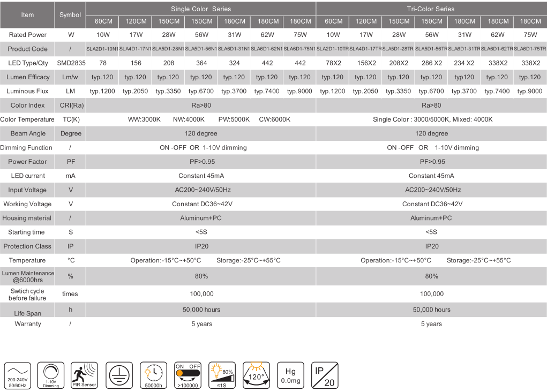Select the NW:4000K color temperature
The height and width of the screenshot is (392, 547).
pos(189,119)
